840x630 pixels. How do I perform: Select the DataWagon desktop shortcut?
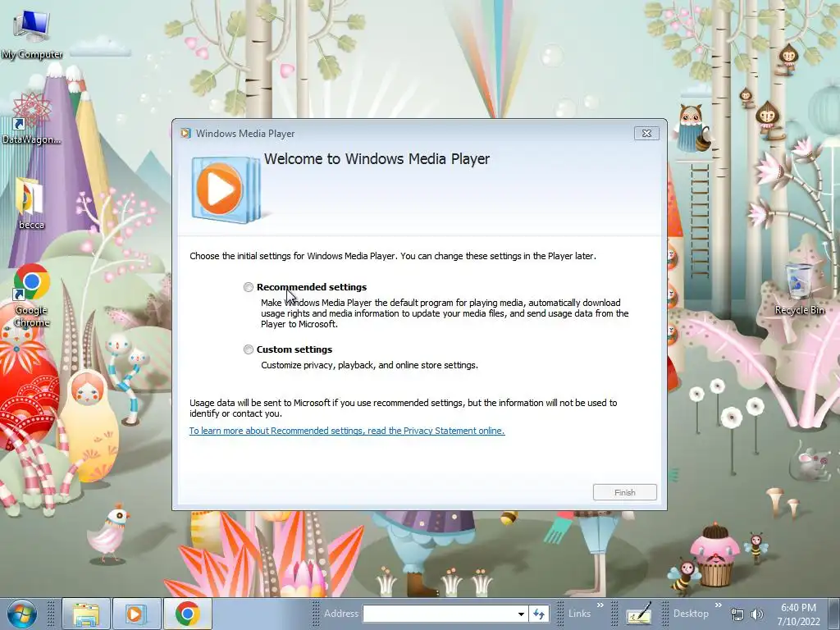[32, 119]
